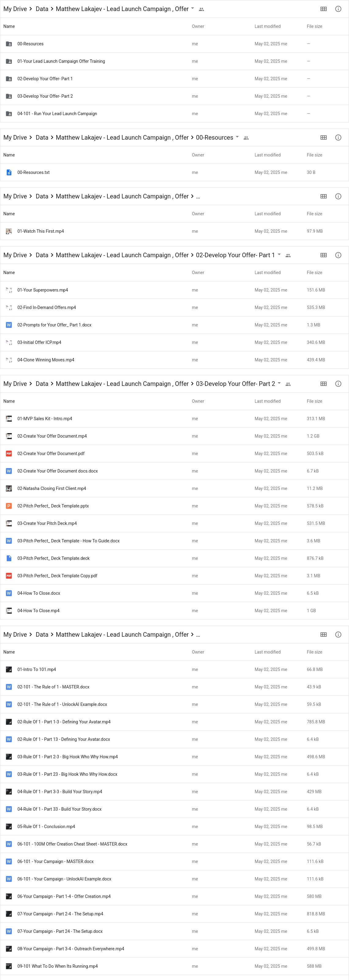Expand the truncated breadcrumb ellipsis above 01-Watch This First.mp4

point(198,197)
